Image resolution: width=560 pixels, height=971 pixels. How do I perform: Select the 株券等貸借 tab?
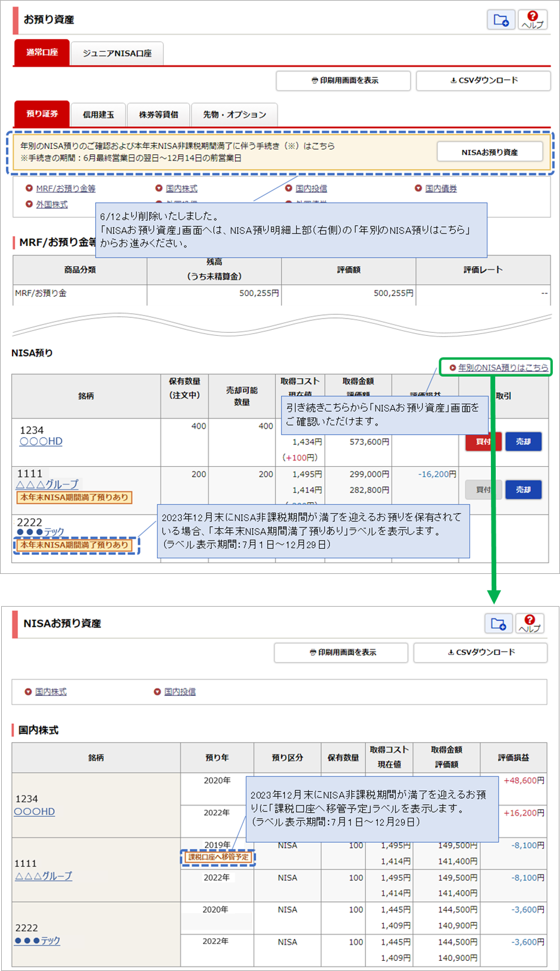[x=158, y=114]
